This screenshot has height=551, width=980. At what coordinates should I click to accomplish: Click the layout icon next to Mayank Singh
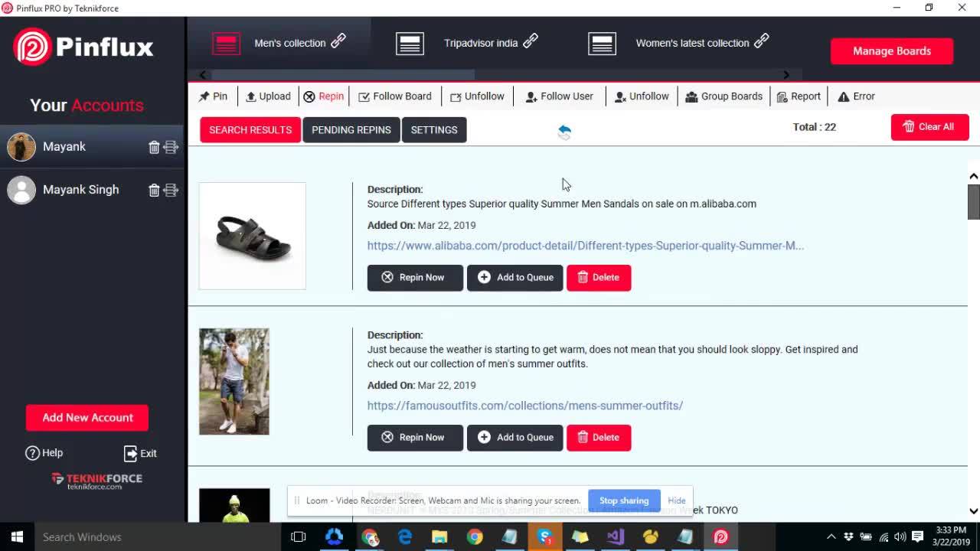coord(171,190)
